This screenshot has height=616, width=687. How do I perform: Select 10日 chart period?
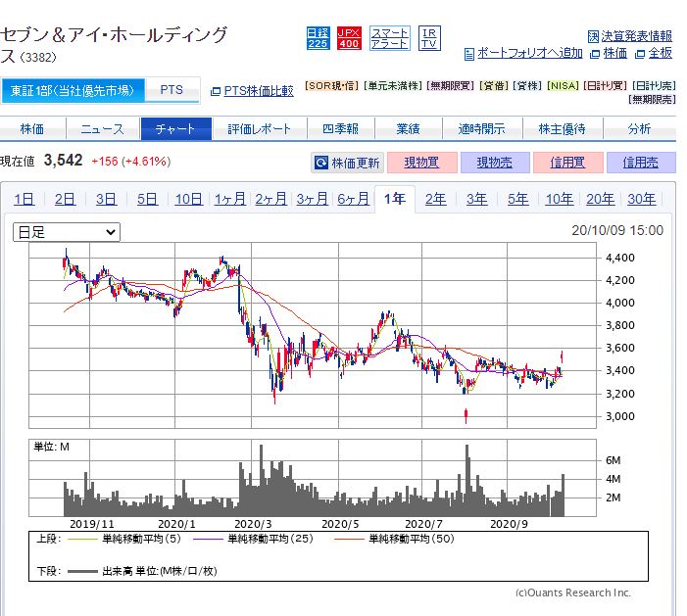pos(188,199)
